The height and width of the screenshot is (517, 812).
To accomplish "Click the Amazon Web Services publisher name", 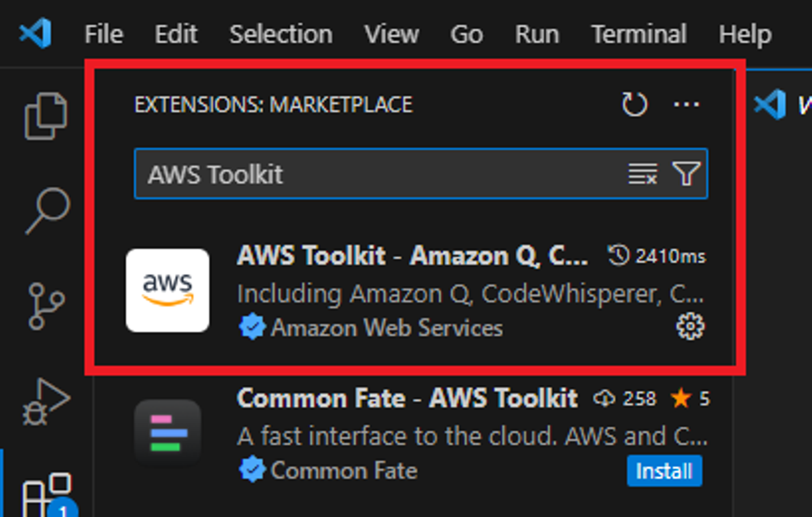I will point(386,328).
